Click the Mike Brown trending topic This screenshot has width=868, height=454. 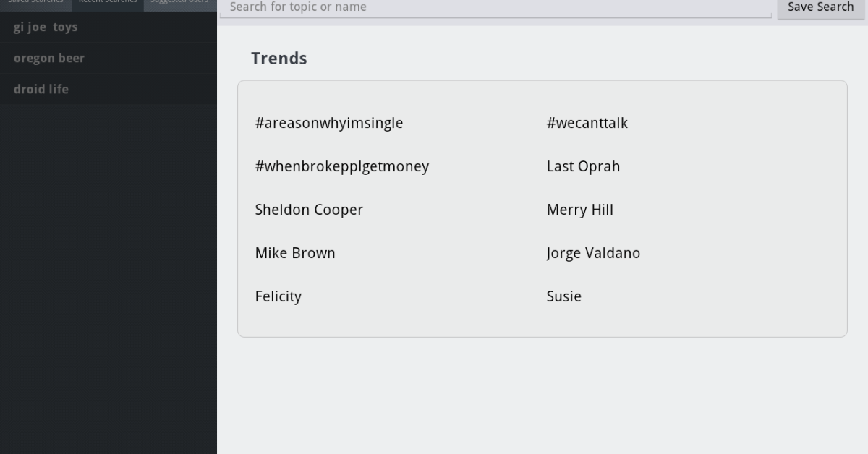(295, 253)
